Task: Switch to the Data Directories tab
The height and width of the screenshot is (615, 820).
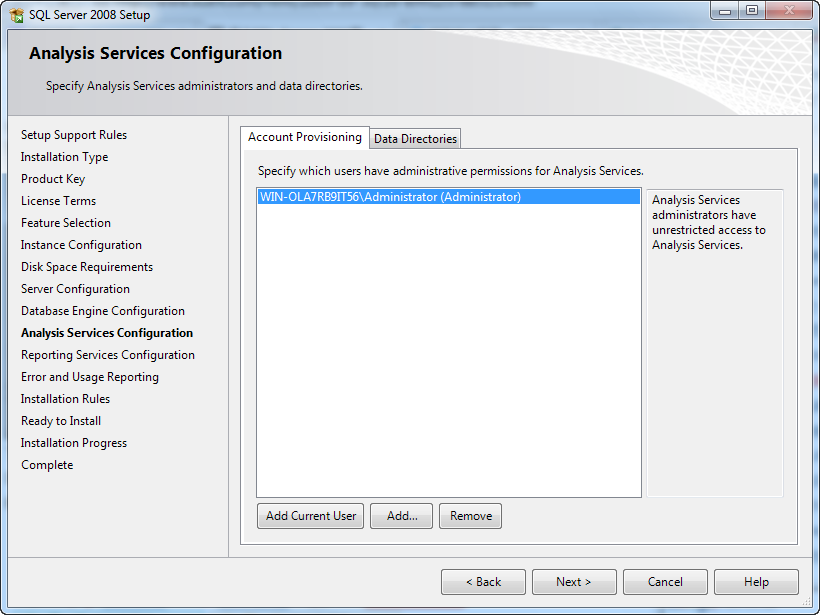Action: point(414,139)
